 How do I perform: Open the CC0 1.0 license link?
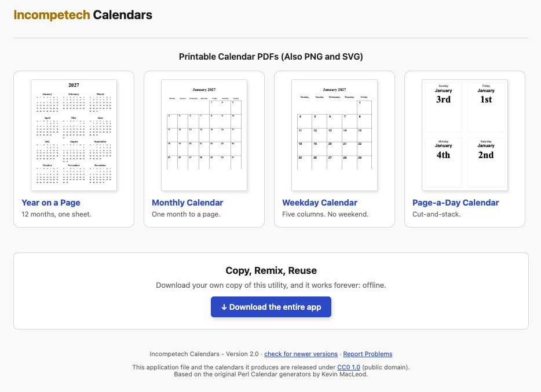[349, 367]
